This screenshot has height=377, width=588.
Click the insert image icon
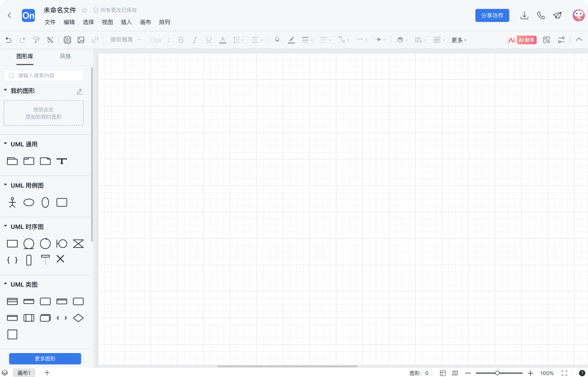pyautogui.click(x=81, y=40)
